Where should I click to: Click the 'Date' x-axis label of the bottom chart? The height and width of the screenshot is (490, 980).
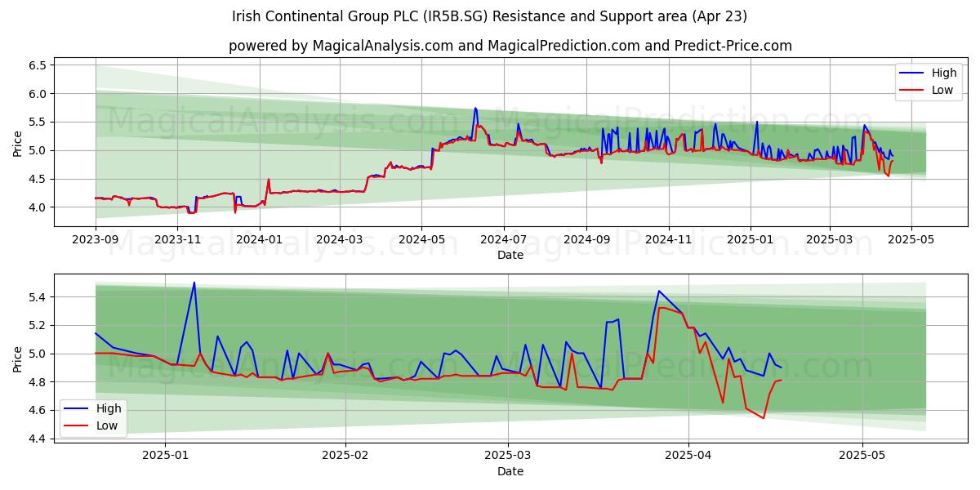tap(510, 471)
